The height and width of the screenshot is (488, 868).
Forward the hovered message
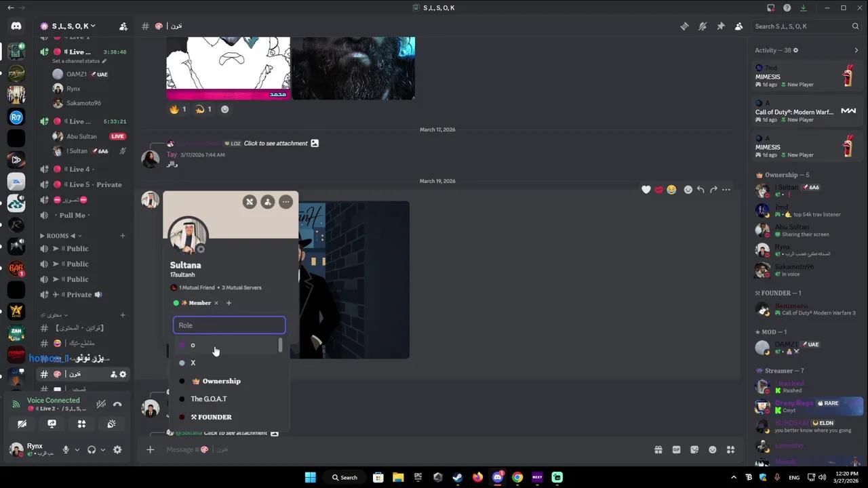tap(713, 190)
